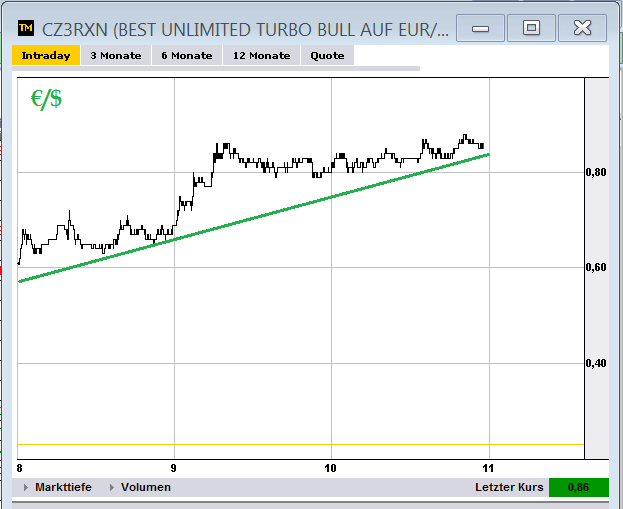Click the 9 o'clock time axis marker
623x509 pixels.
click(174, 468)
